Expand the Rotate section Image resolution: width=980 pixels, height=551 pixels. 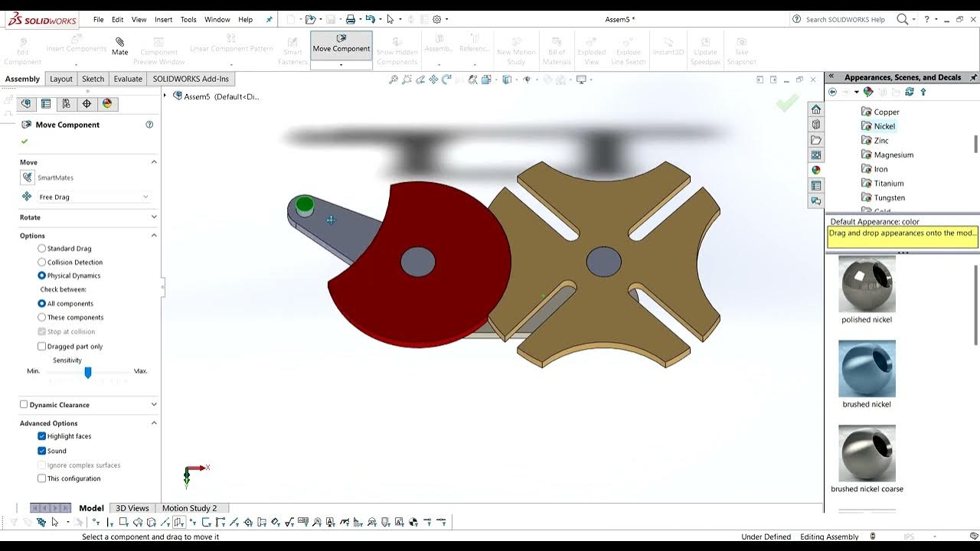coord(154,217)
